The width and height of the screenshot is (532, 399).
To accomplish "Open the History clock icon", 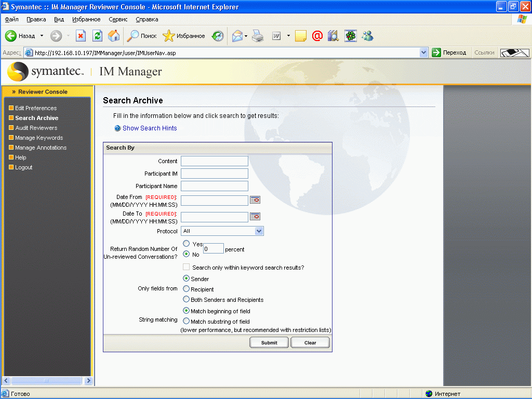I will [x=218, y=36].
